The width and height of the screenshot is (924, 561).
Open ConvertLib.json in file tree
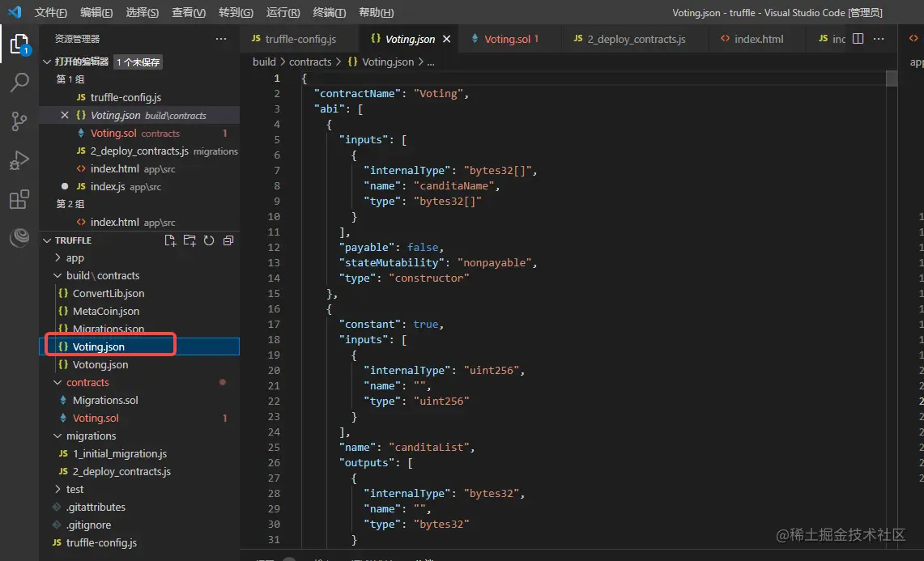(x=139, y=293)
